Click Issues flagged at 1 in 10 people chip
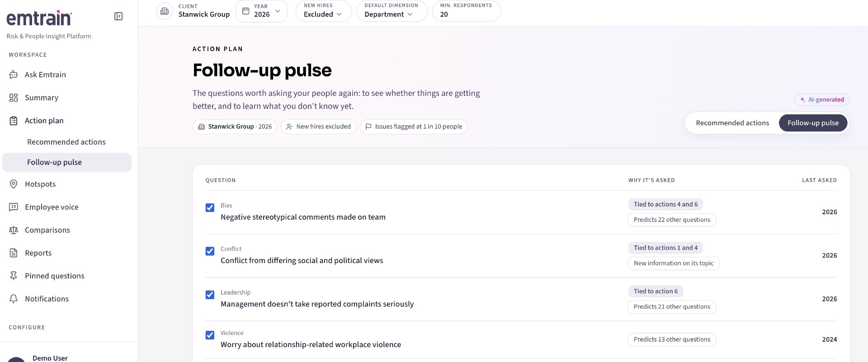This screenshot has width=868, height=362. 414,127
